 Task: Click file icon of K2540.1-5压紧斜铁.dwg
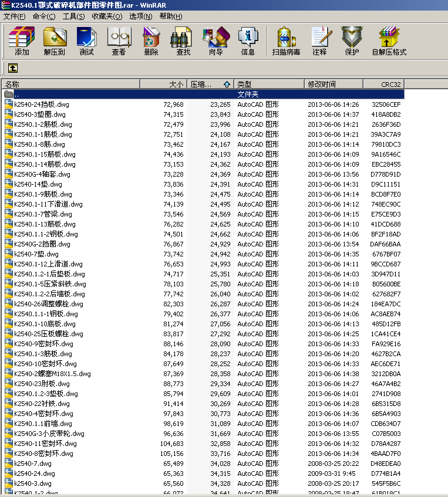coord(9,284)
